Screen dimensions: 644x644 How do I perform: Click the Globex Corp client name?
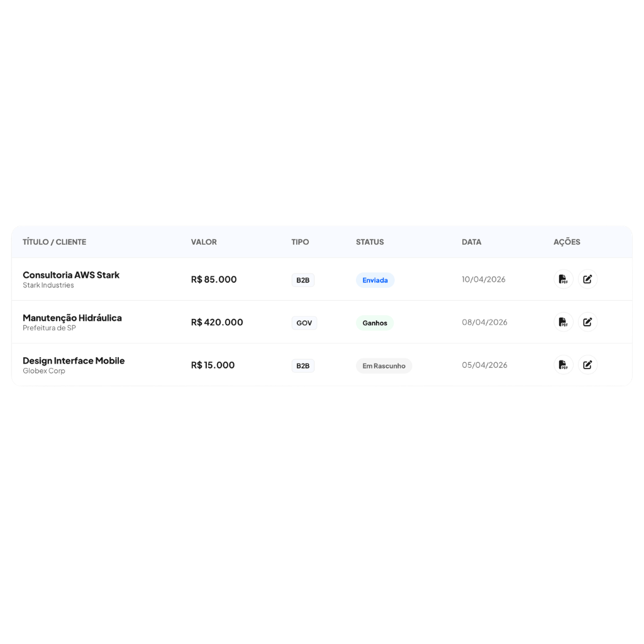tap(44, 370)
